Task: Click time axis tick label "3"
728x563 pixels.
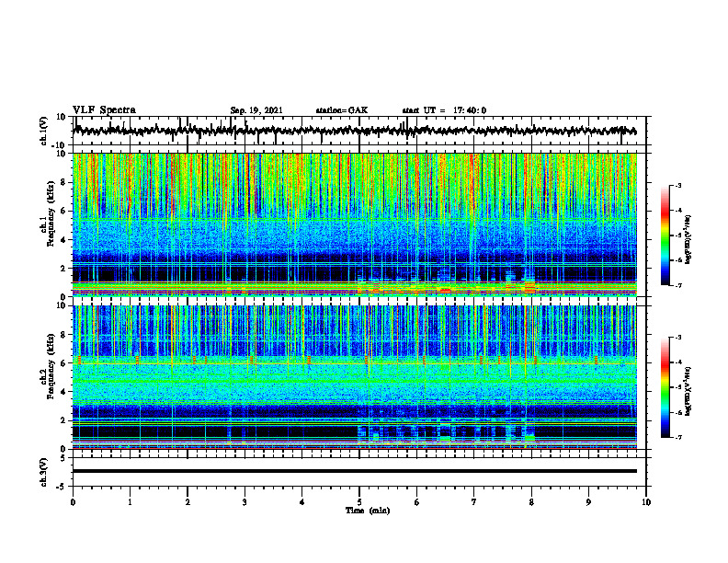Action: (x=245, y=502)
